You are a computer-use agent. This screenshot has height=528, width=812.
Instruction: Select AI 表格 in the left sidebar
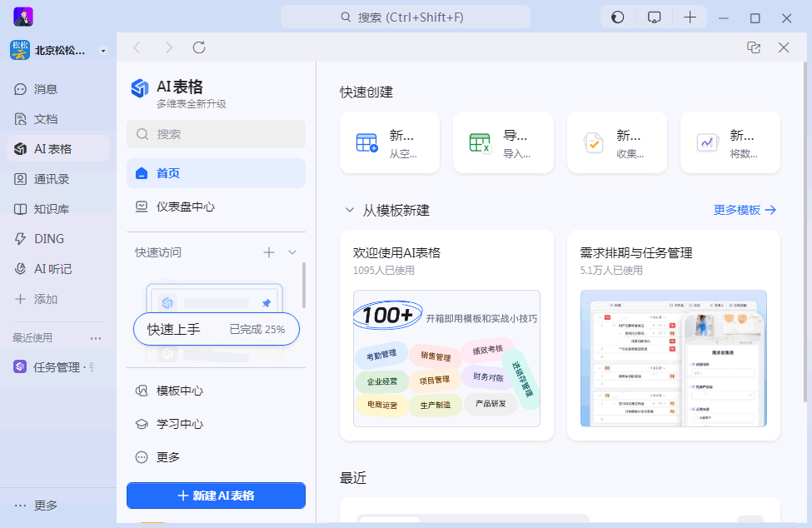pyautogui.click(x=58, y=149)
